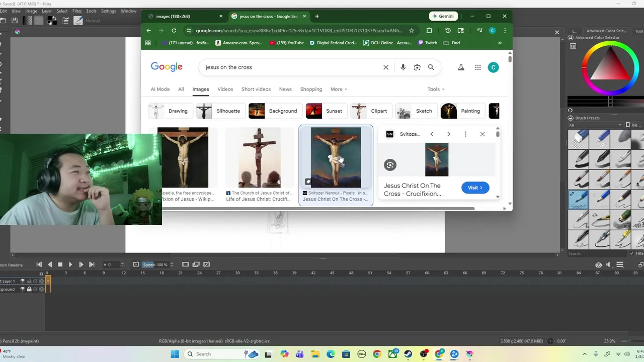Show hidden Chrome bookmarks chevron

coord(500,43)
